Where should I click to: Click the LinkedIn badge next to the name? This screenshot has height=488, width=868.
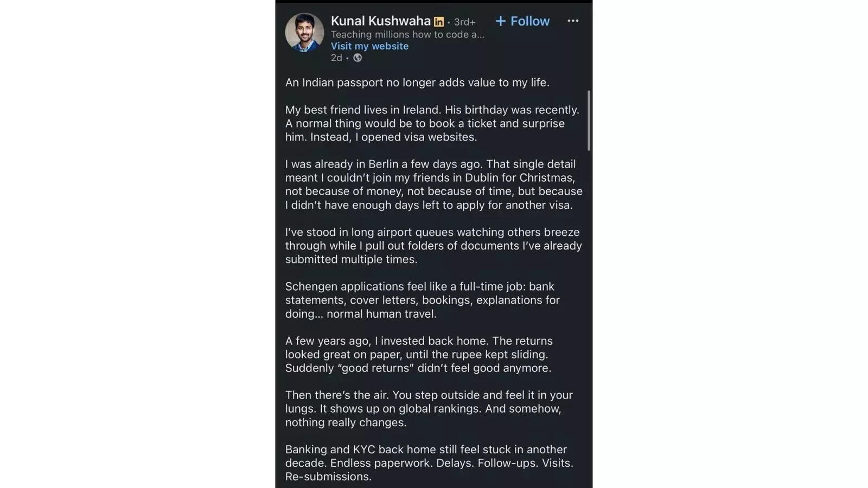click(x=439, y=22)
